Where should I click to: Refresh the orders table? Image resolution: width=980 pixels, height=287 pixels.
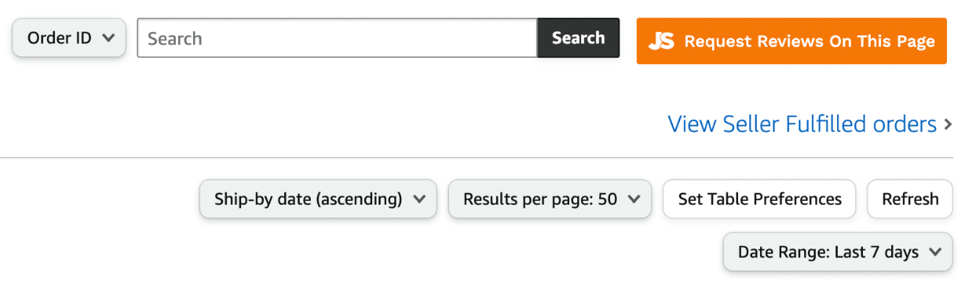click(910, 199)
